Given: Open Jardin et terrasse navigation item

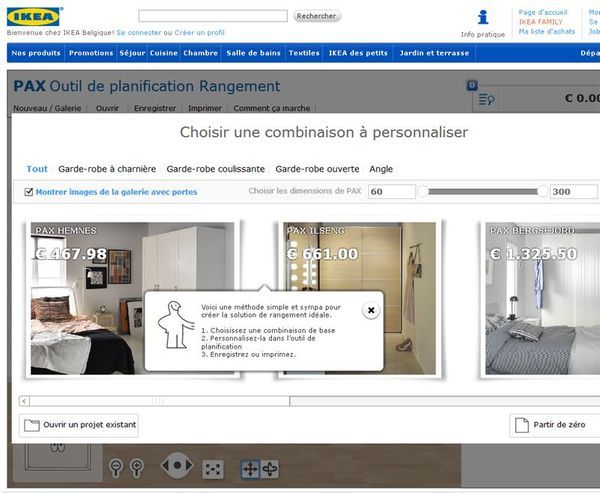Looking at the screenshot, I should pyautogui.click(x=434, y=53).
